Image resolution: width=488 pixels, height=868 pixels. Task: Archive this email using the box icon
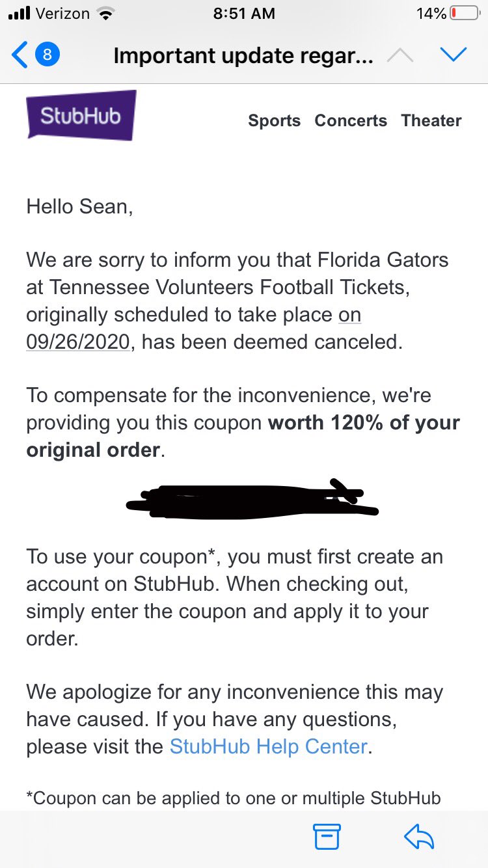pos(327,837)
